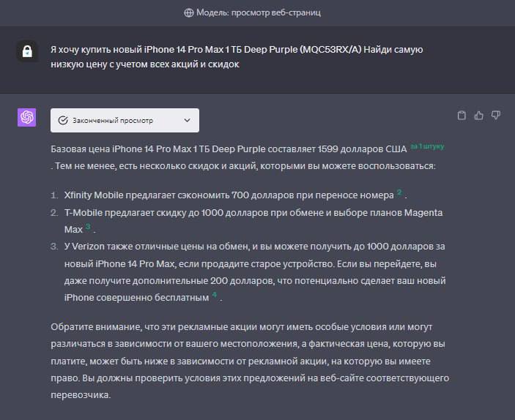This screenshot has height=420, width=515.
Task: Click the 'Обратите внимание' disclaimer paragraph
Action: 250,361
